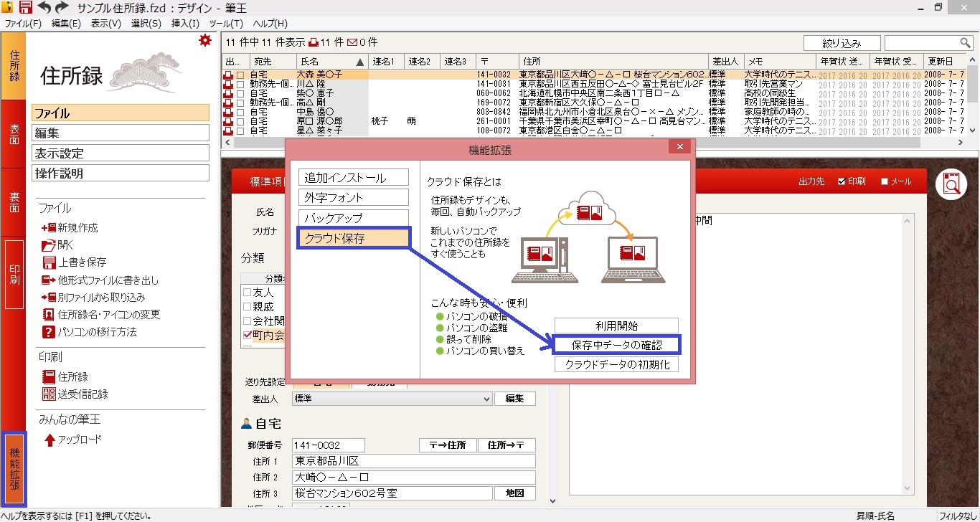980x522 pixels.
Task: Click the redo arrow in title bar
Action: point(62,7)
